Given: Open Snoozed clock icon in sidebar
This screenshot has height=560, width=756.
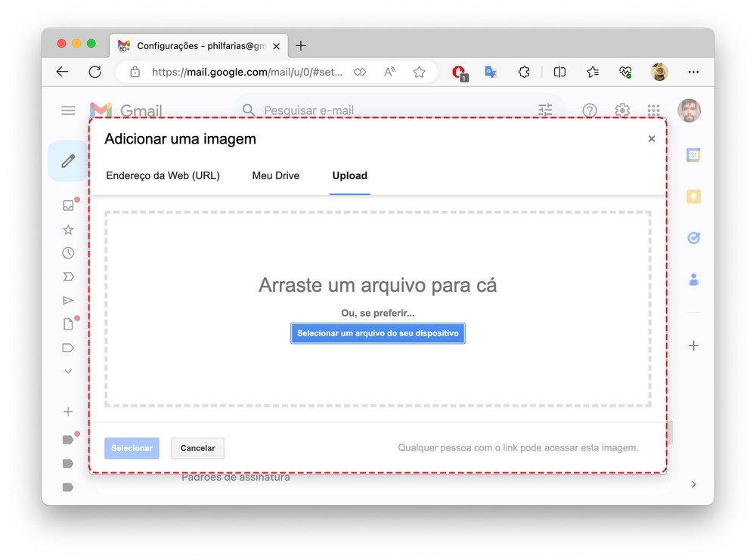Looking at the screenshot, I should point(68,253).
